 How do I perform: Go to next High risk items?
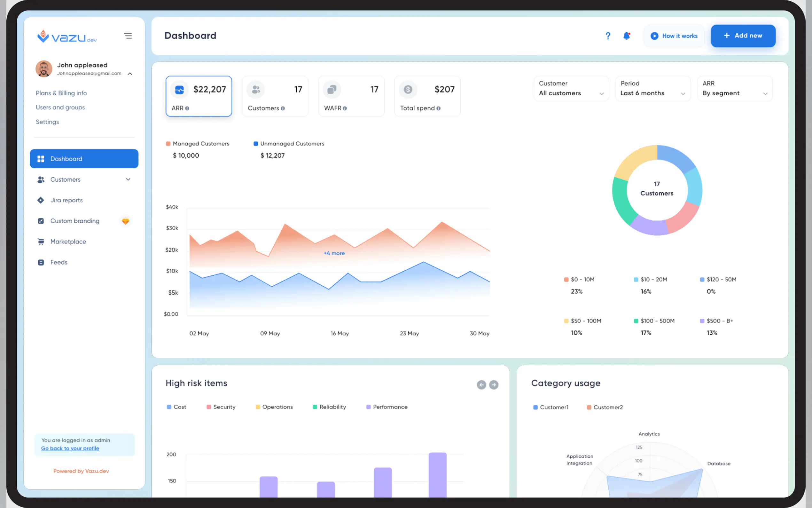(494, 385)
